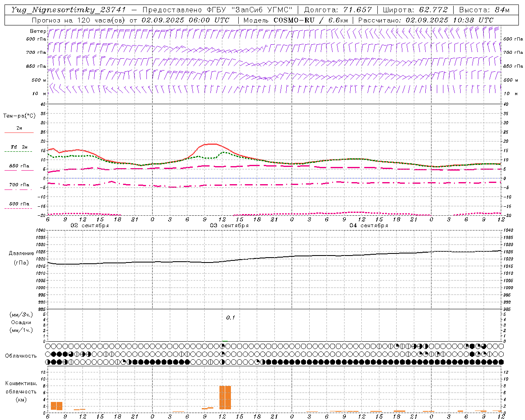Select the 02 сентября date label

[90, 226]
